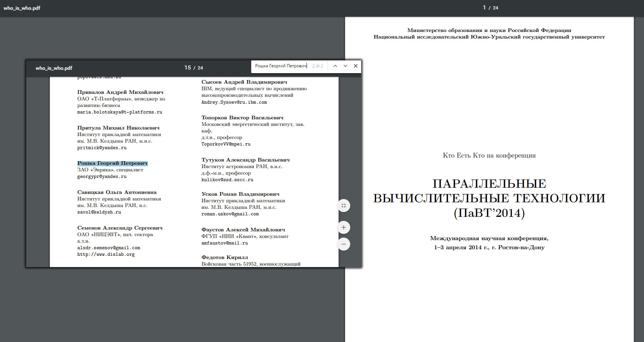The image size is (644, 342).
Task: Click name Притула Михаил Николаевич
Action: [x=118, y=128]
